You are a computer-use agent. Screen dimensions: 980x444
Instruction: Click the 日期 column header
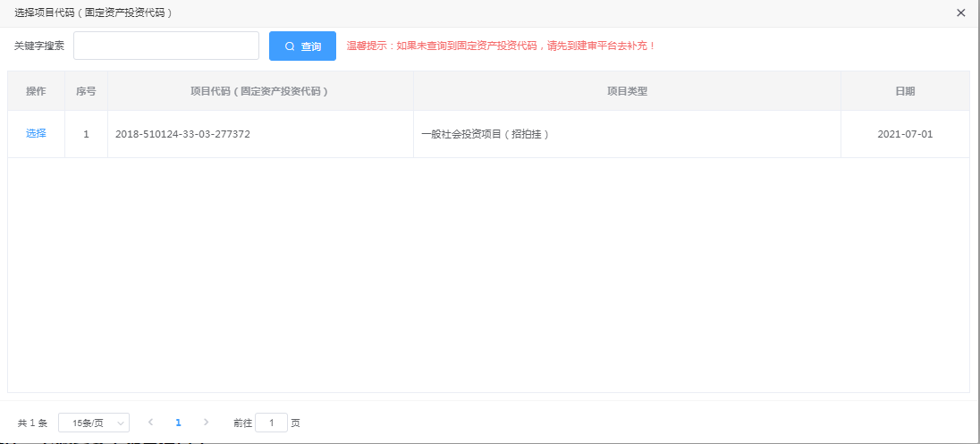pos(905,91)
